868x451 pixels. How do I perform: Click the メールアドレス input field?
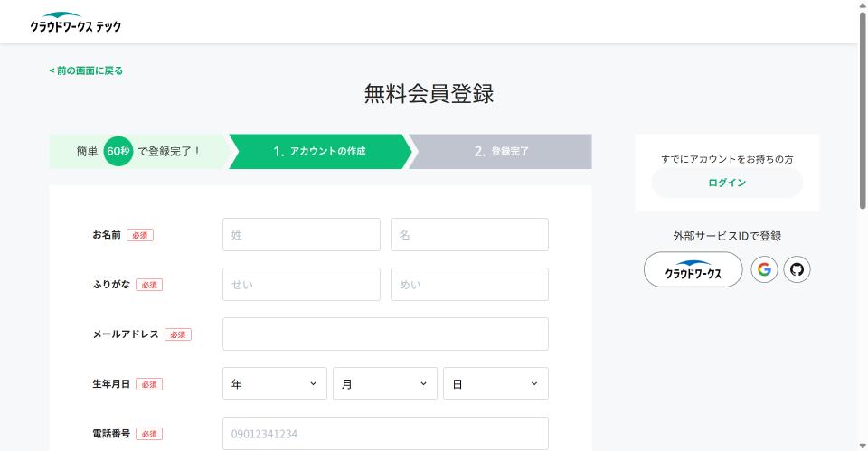(x=385, y=334)
